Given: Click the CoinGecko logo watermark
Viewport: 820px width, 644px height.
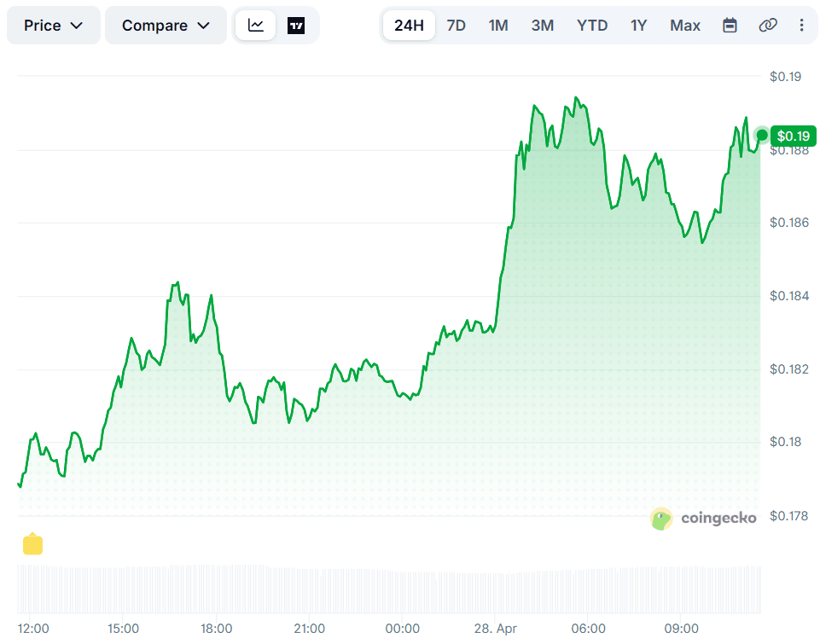Looking at the screenshot, I should coord(703,518).
